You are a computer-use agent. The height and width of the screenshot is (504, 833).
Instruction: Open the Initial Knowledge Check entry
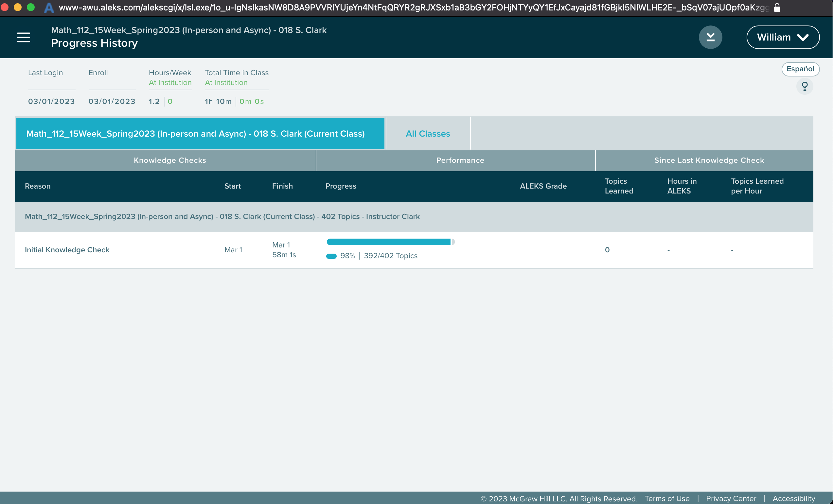pos(67,250)
